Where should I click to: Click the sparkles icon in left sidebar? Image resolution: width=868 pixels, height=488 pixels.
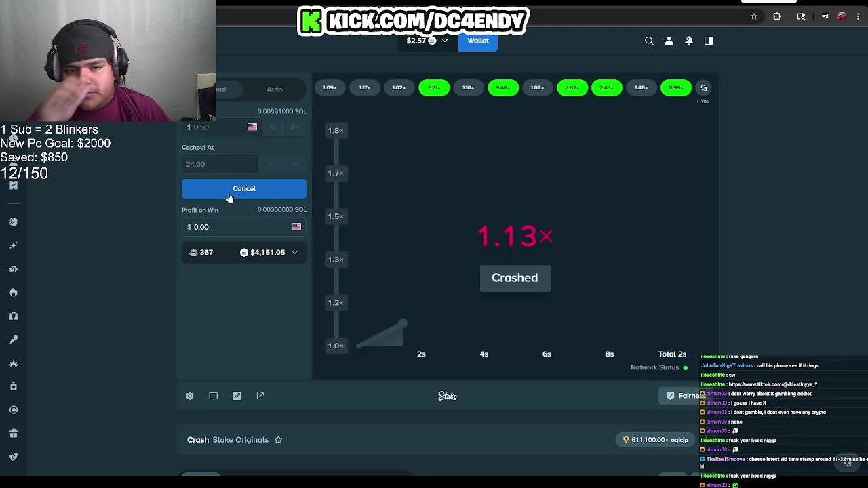[13, 245]
